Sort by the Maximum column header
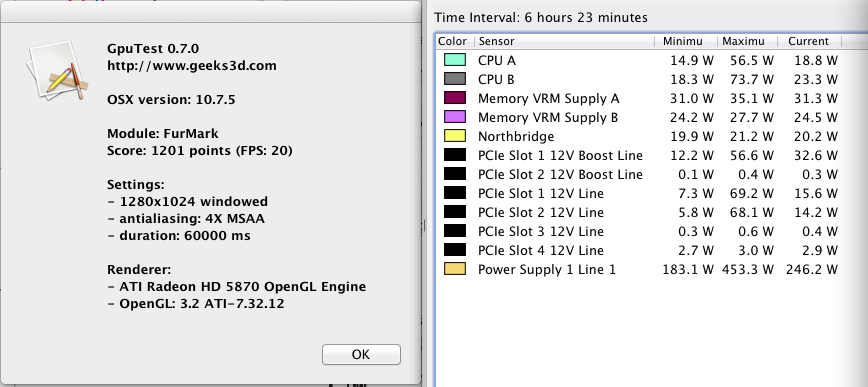Viewport: 868px width, 387px height. click(747, 41)
